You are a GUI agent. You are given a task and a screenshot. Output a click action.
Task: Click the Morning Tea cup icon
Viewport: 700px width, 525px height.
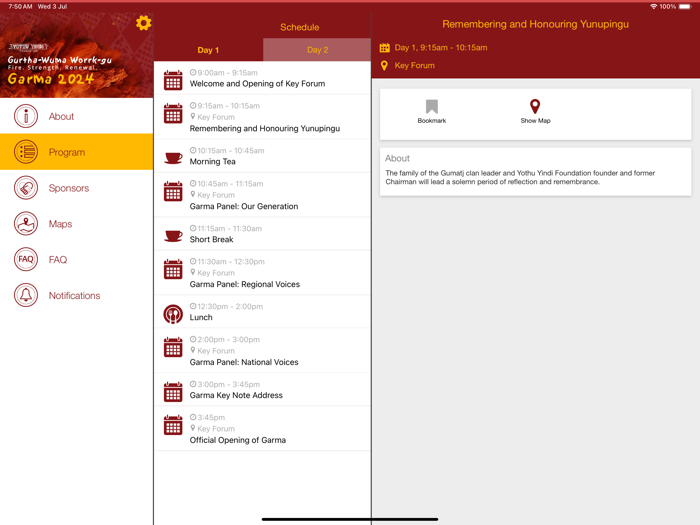coord(173,158)
